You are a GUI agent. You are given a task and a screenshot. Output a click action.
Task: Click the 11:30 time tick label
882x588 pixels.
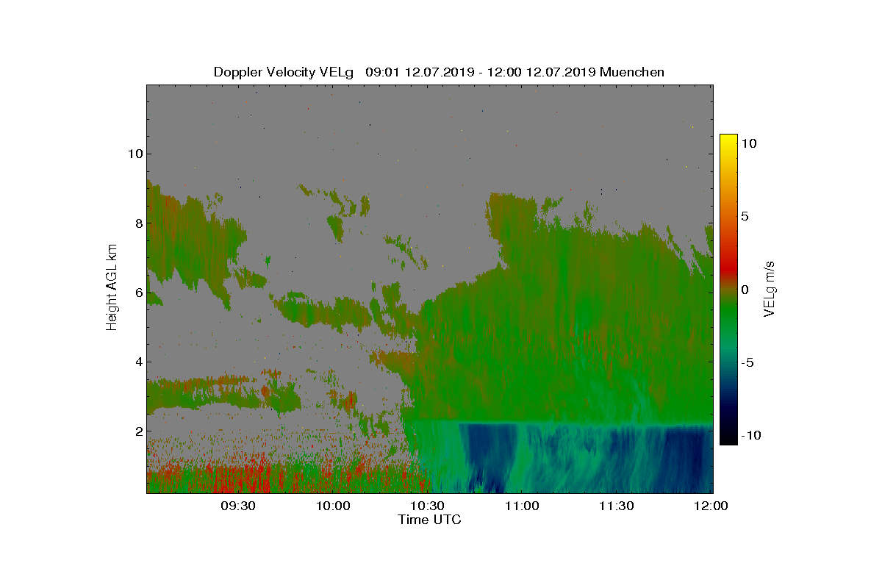click(617, 506)
